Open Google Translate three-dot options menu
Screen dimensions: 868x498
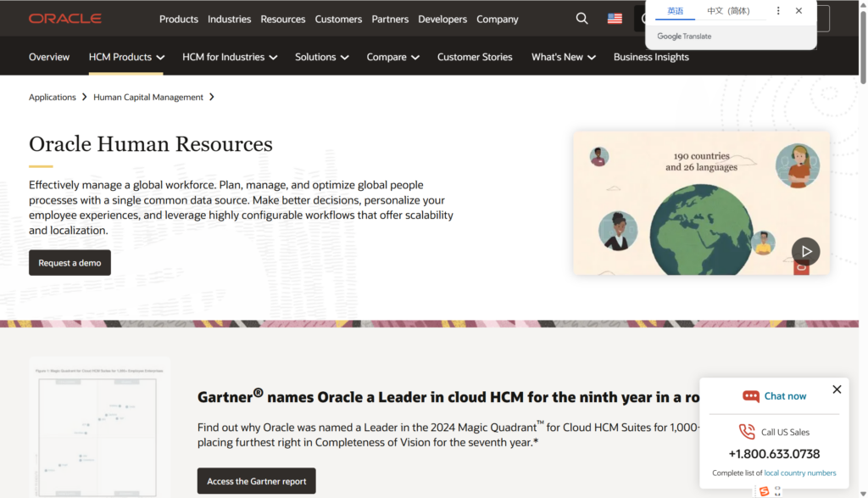(778, 11)
